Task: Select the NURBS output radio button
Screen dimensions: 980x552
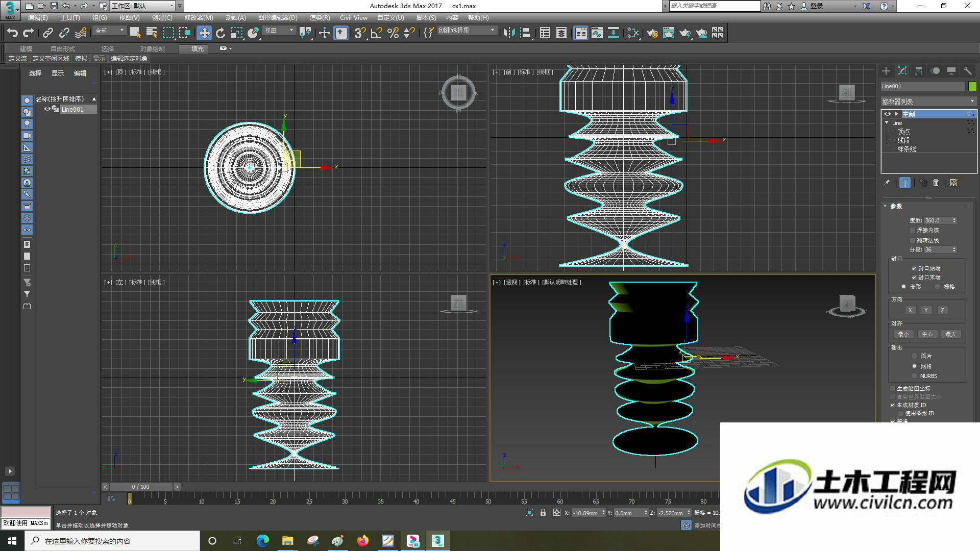Action: coord(915,376)
